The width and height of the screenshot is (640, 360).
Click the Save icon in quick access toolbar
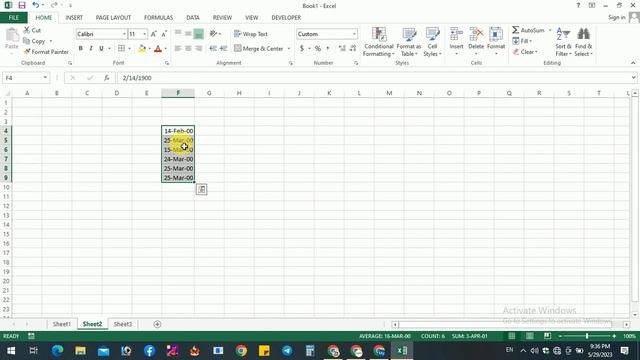pos(22,5)
